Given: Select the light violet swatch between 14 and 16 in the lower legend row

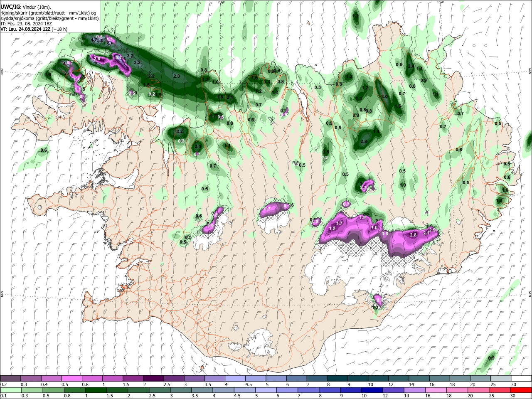Looking at the screenshot, I should tap(415, 390).
